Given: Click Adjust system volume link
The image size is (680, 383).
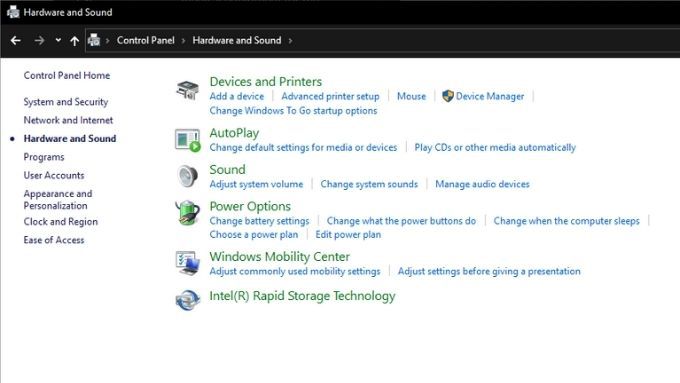Looking at the screenshot, I should point(256,184).
